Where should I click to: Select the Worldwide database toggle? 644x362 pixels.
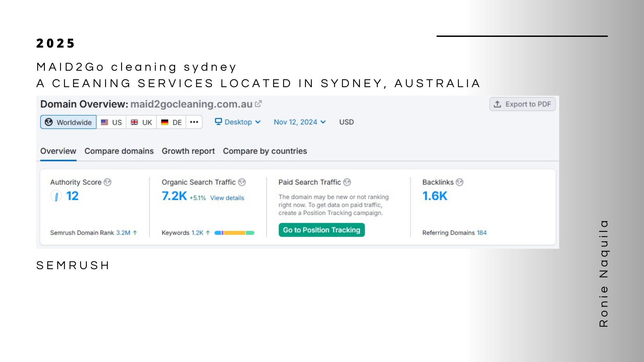point(68,122)
